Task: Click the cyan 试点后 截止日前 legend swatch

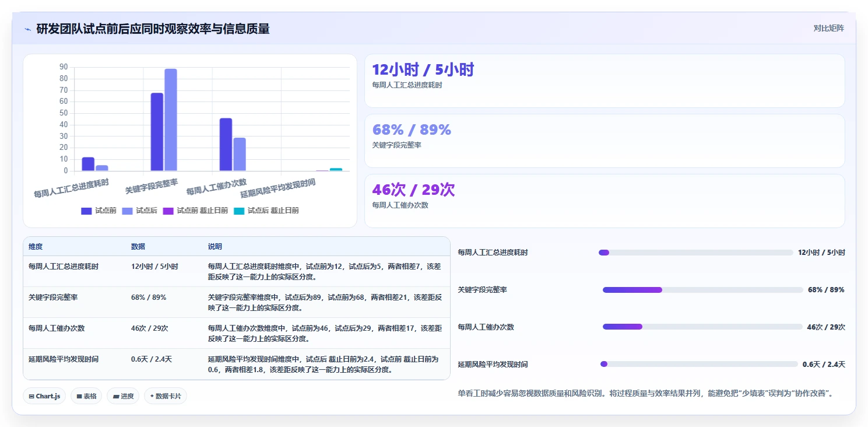Action: 239,211
